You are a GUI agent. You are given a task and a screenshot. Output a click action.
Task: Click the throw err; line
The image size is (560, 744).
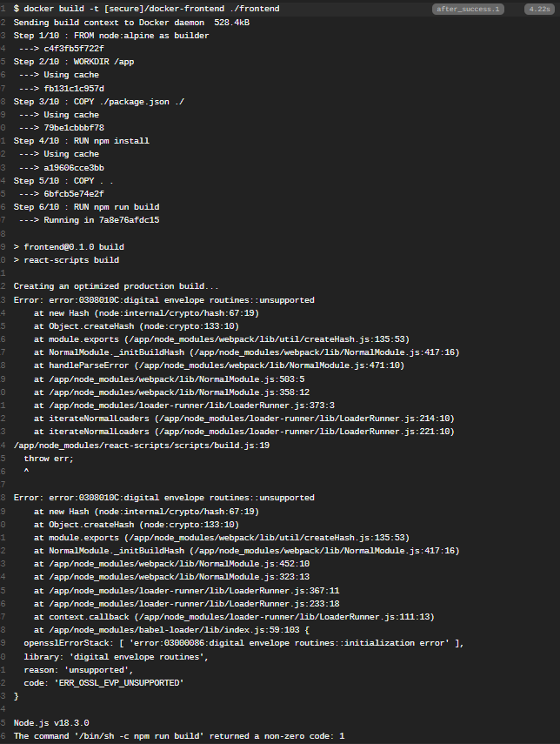(49, 458)
